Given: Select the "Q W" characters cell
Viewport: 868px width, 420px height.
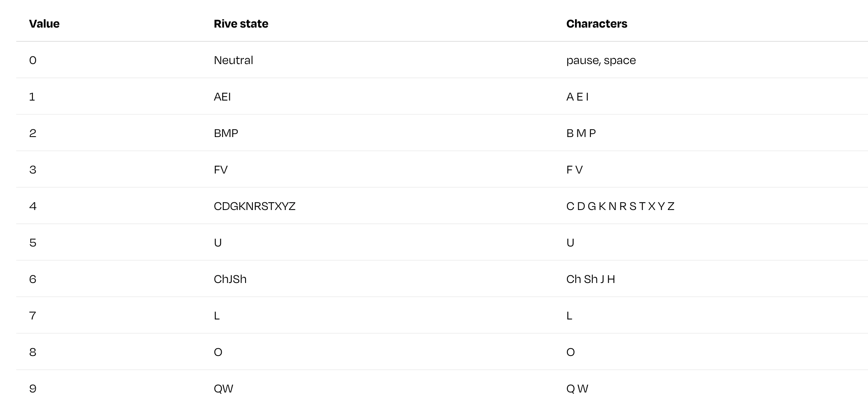Looking at the screenshot, I should (577, 389).
